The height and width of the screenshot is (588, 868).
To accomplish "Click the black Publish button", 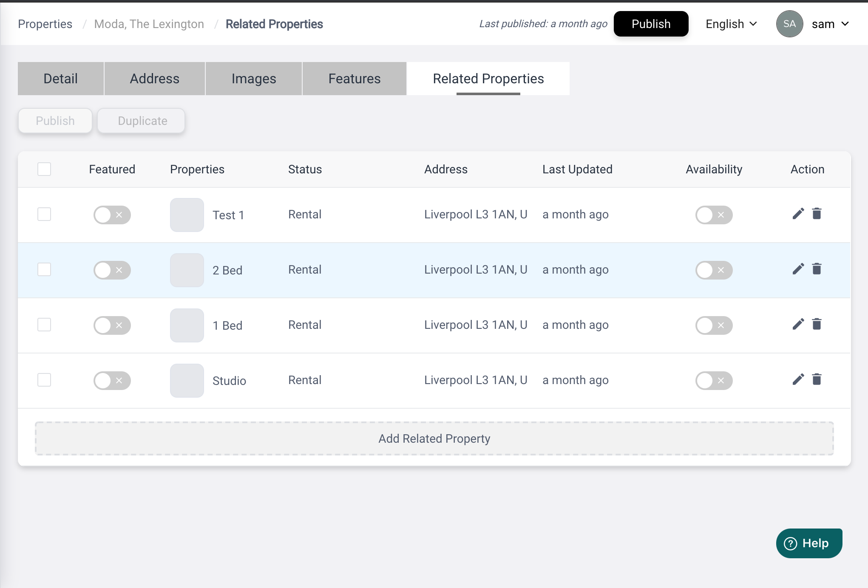I will pos(651,24).
